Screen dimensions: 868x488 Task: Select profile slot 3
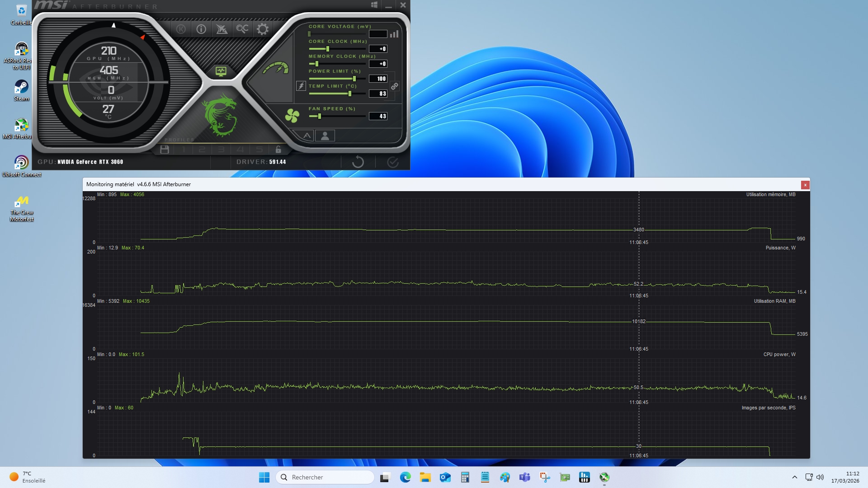pos(221,150)
